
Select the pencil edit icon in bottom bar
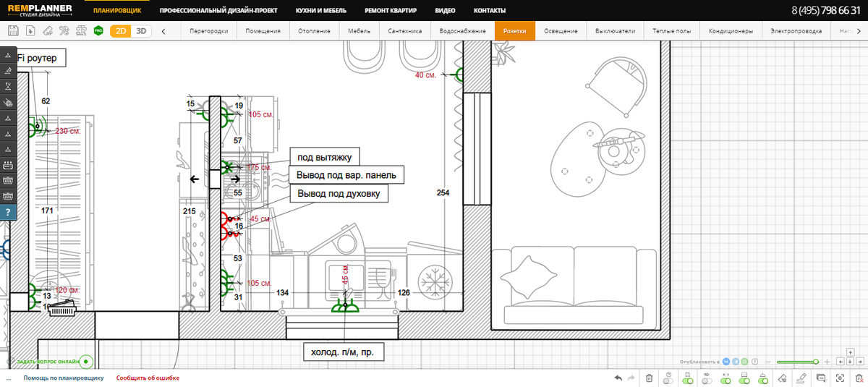coord(800,378)
